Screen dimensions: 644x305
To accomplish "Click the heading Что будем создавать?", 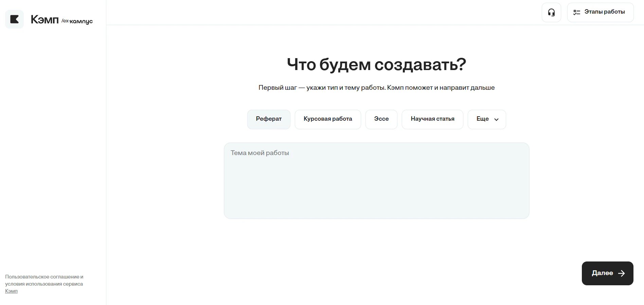I will coord(376,64).
